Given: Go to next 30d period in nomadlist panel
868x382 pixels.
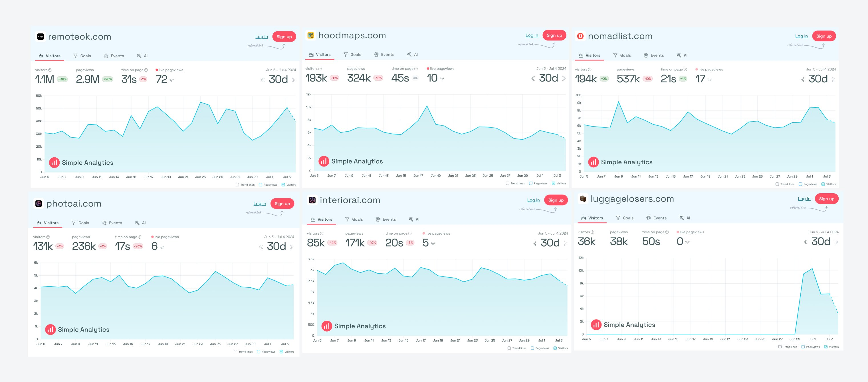Looking at the screenshot, I should coord(833,80).
